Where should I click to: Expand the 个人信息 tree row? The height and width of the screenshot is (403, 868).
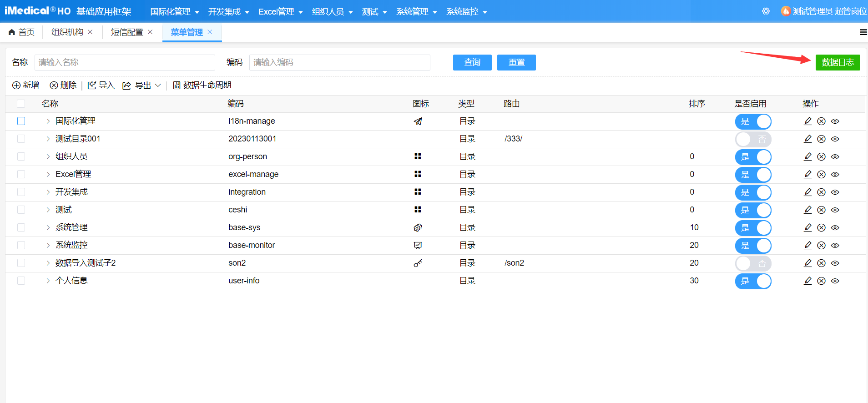click(x=48, y=281)
